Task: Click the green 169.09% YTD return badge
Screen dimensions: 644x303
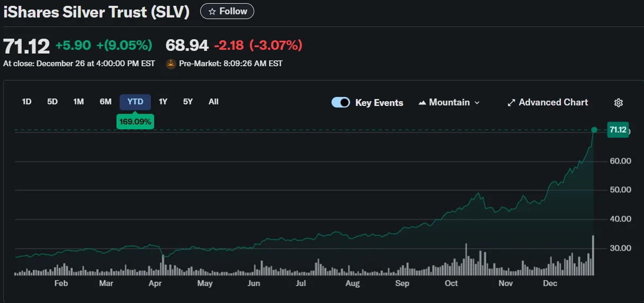Action: click(x=135, y=122)
